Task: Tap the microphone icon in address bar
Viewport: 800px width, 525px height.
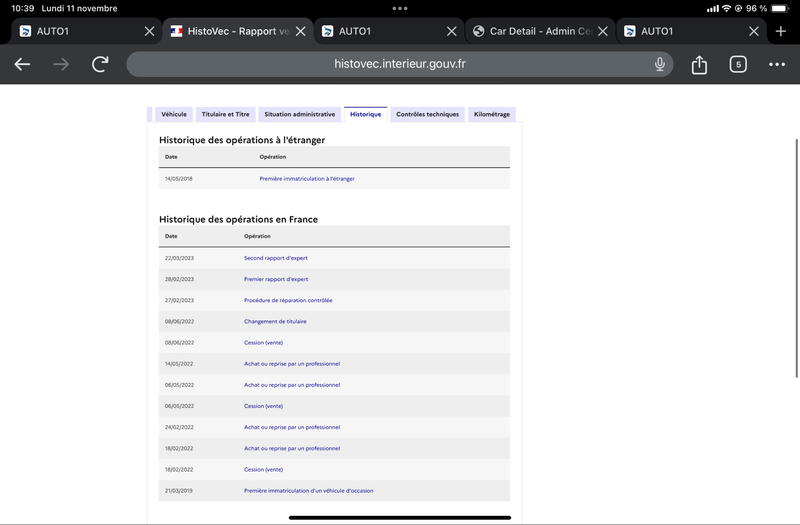Action: [659, 64]
